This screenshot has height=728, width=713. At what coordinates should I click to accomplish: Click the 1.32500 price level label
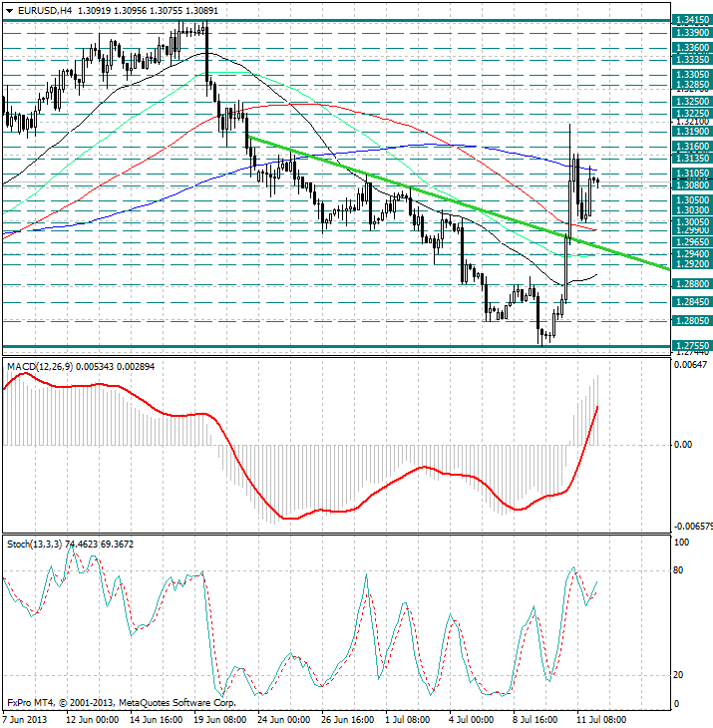(x=692, y=102)
